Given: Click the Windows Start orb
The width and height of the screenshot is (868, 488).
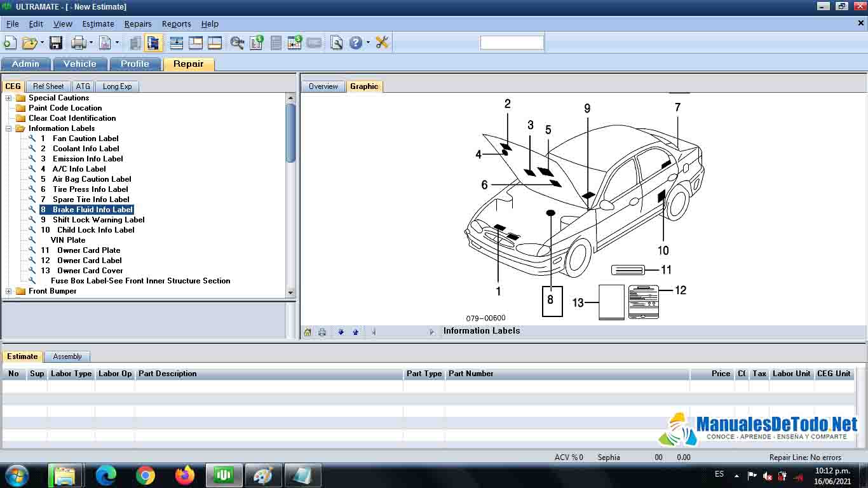Looking at the screenshot, I should tap(16, 475).
